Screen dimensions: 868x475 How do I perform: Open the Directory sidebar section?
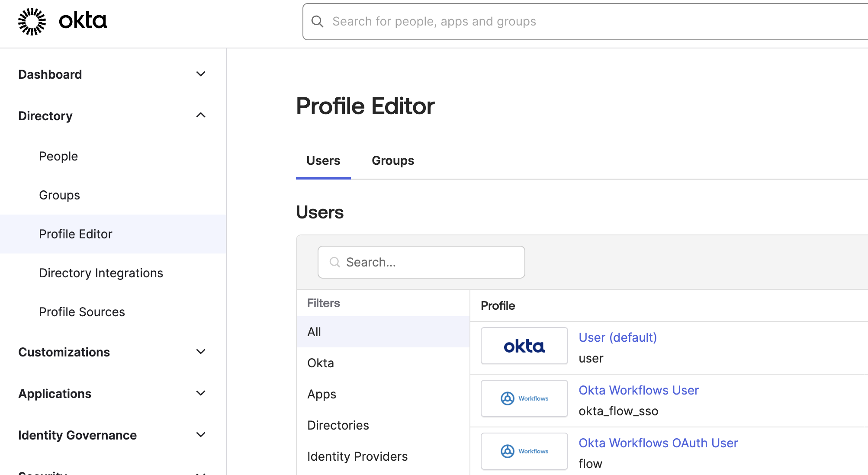click(113, 116)
